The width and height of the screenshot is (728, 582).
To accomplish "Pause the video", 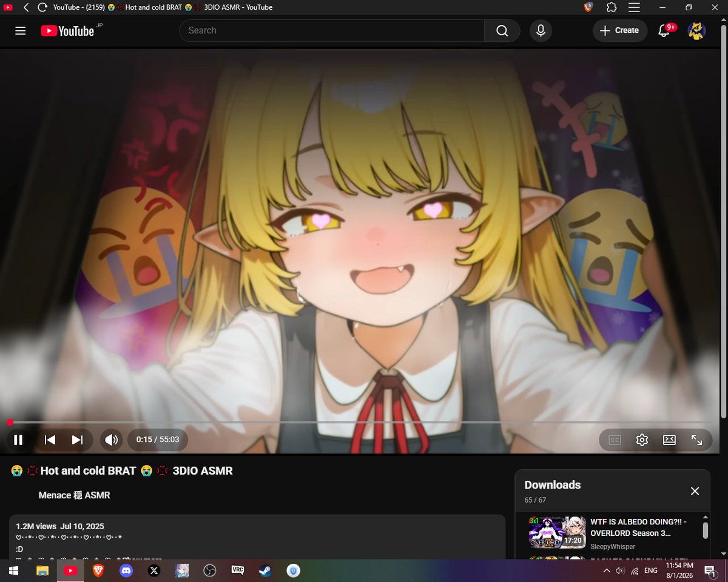I will coord(18,440).
